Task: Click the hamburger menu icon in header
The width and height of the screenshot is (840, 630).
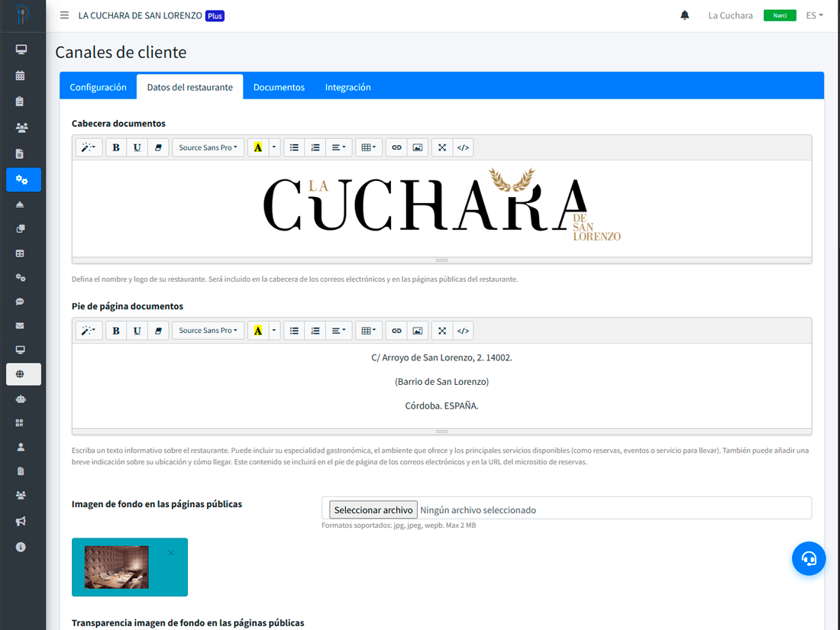Action: [x=64, y=15]
